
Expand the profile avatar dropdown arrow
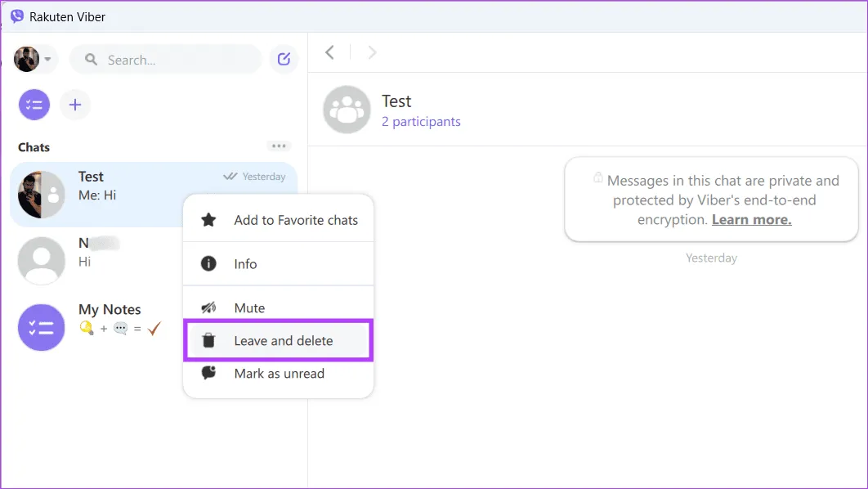pos(48,59)
